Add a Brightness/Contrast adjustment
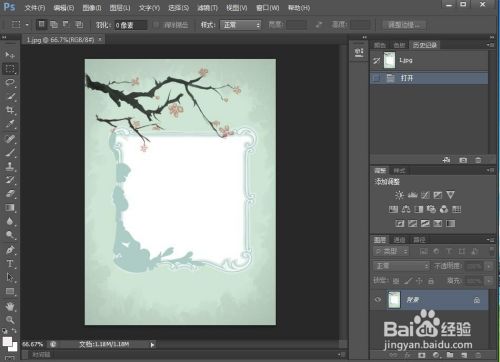 coord(399,195)
